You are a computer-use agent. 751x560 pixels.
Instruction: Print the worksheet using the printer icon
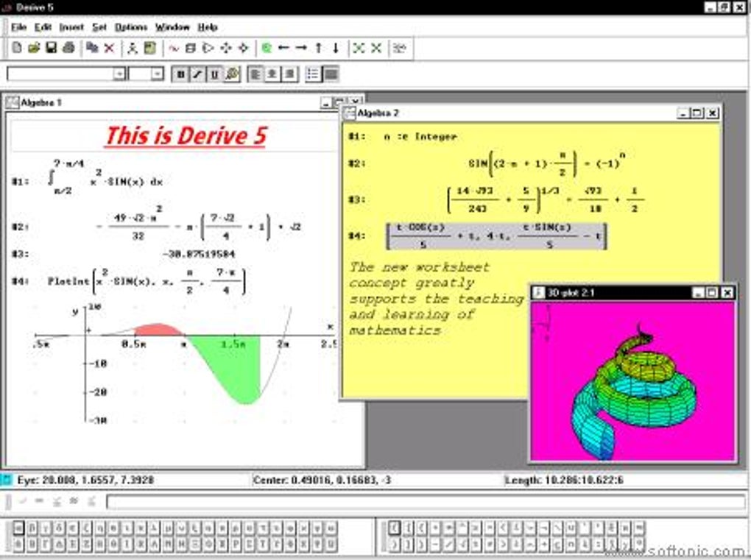coord(69,48)
